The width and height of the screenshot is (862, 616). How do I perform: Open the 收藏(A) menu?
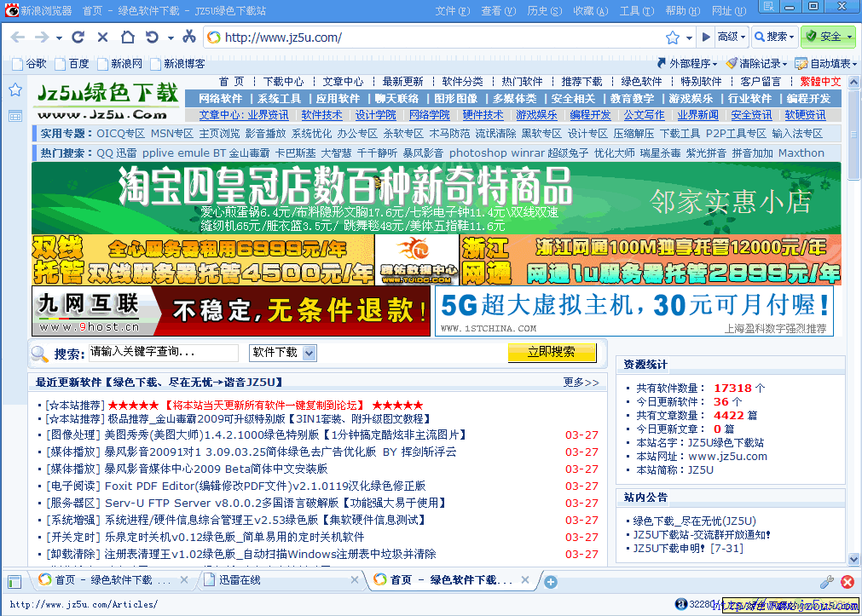(591, 10)
